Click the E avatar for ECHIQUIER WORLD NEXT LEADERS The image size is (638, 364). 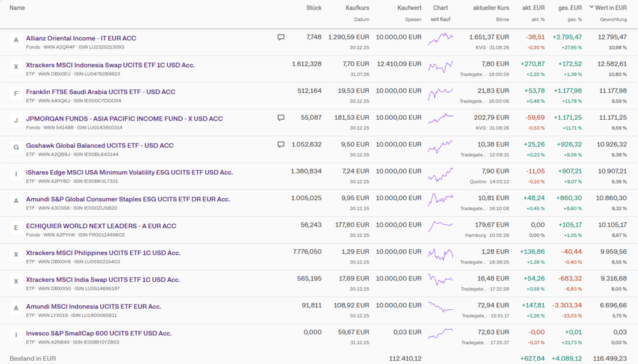(x=16, y=228)
